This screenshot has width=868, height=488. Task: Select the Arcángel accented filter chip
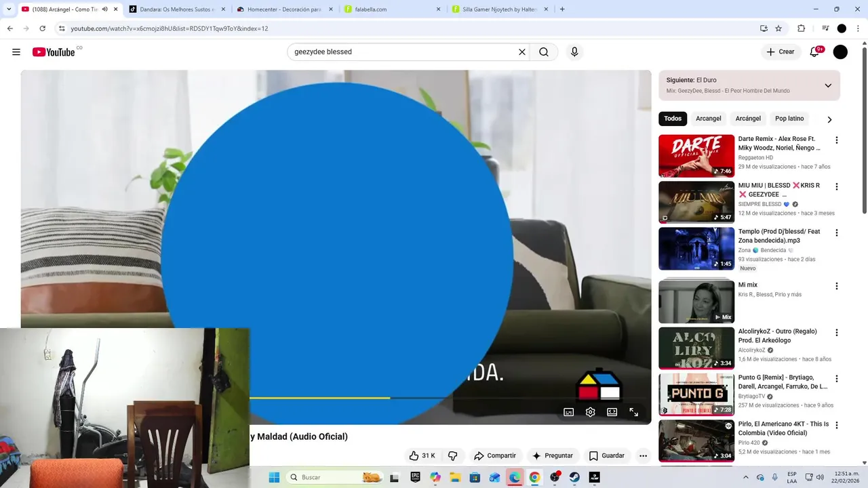748,119
